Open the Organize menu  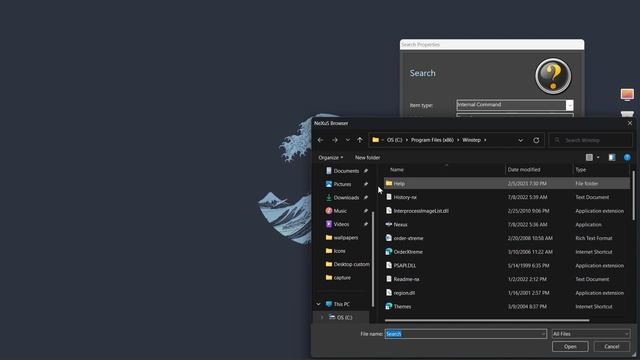pyautogui.click(x=331, y=158)
